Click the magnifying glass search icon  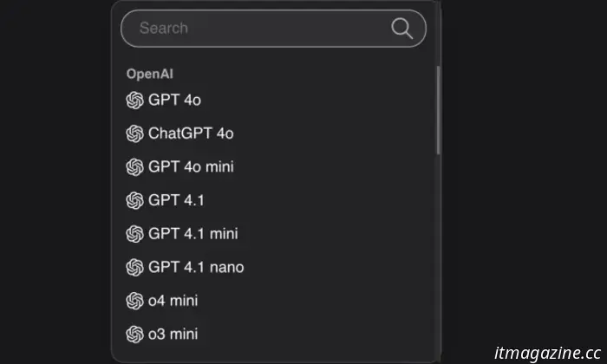pyautogui.click(x=401, y=29)
